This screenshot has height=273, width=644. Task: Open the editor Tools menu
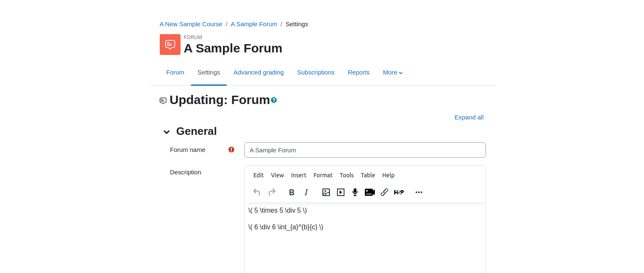(347, 175)
